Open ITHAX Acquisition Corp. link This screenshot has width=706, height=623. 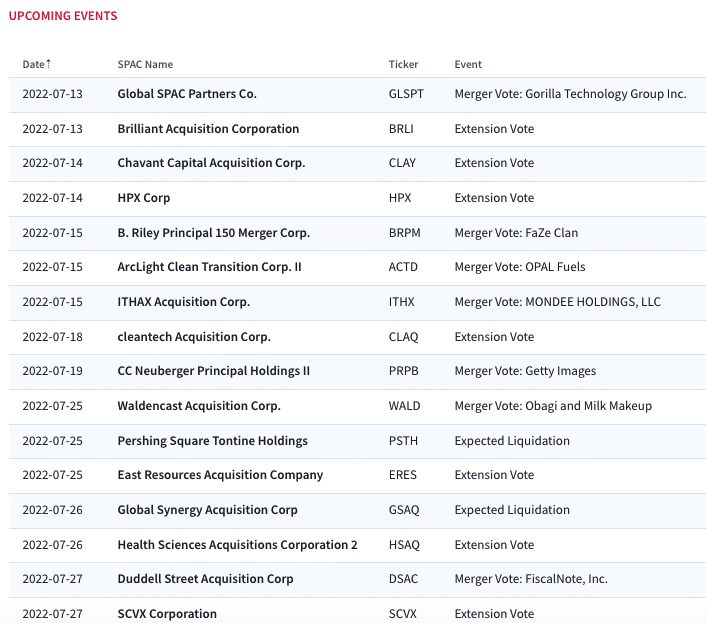click(x=184, y=302)
